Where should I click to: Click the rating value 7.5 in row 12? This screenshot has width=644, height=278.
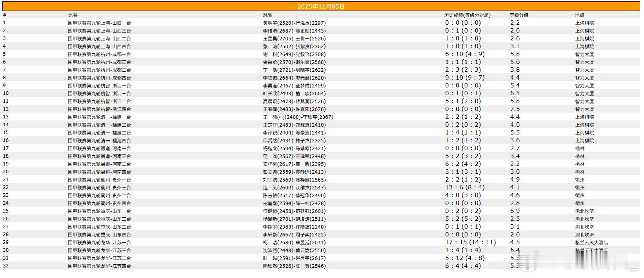click(515, 109)
